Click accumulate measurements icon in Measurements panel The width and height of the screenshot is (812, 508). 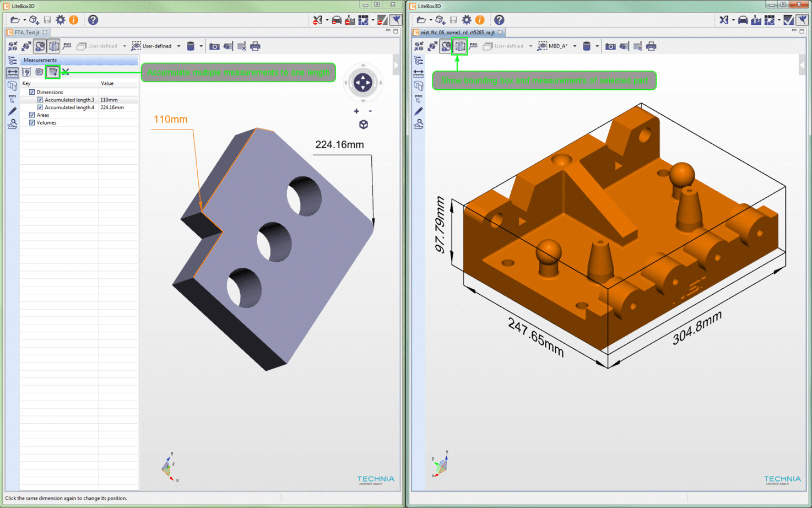coord(53,72)
